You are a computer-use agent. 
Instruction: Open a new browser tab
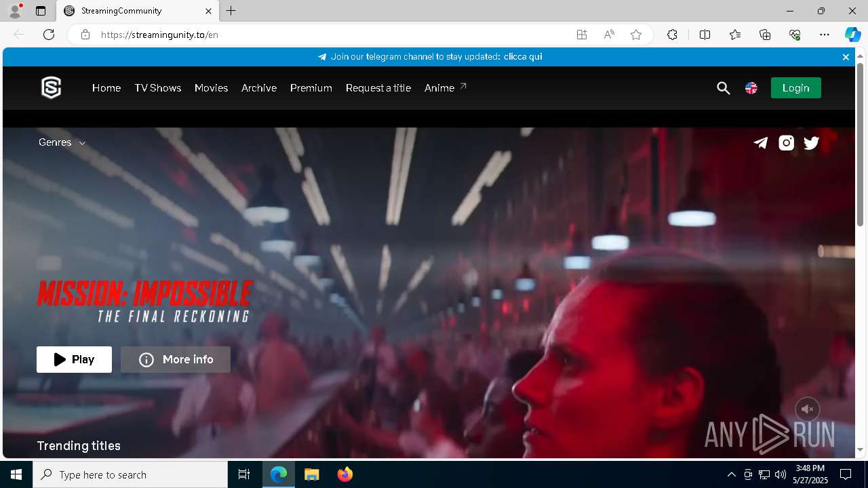tap(231, 11)
